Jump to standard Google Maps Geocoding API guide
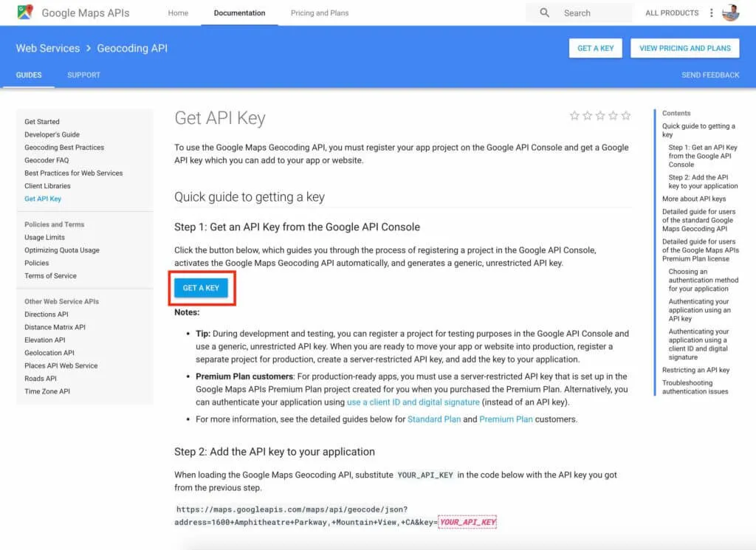 coord(698,220)
